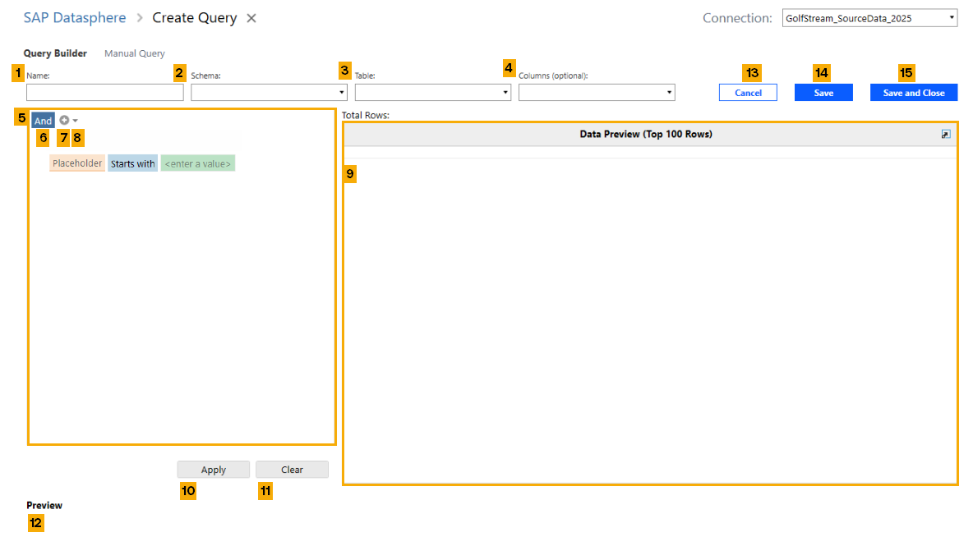Screen dimensions: 973x560
Task: Click the Cancel button
Action: pos(748,93)
